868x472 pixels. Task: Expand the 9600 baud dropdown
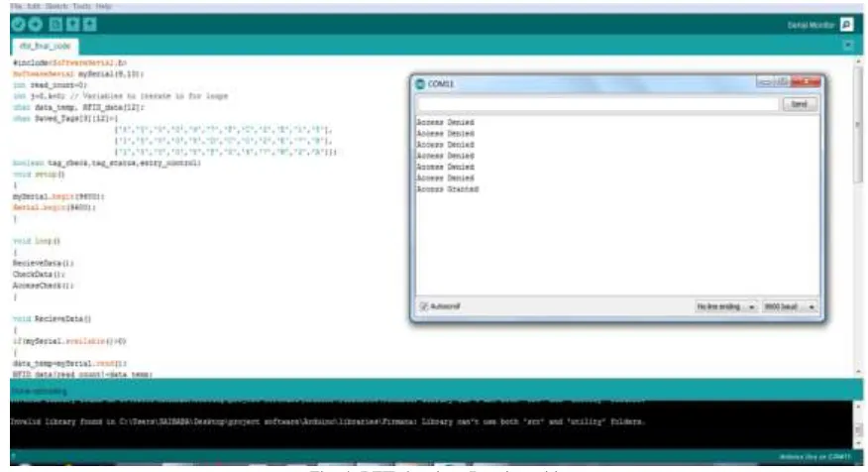pos(790,306)
